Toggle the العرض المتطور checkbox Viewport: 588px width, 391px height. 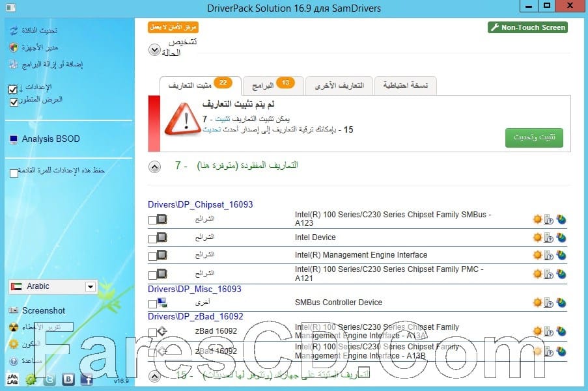coord(14,102)
